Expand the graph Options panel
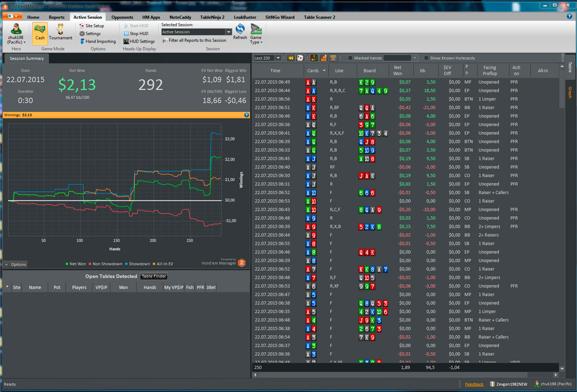 coord(15,264)
